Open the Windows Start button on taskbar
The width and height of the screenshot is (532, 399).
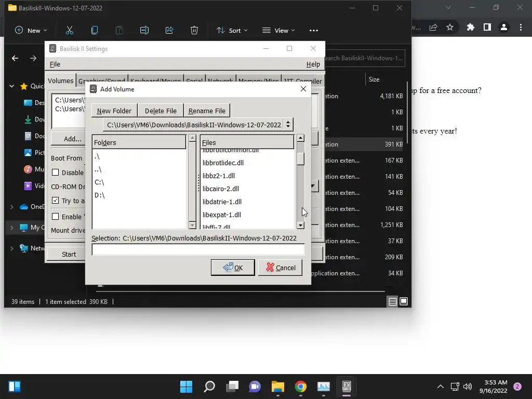coord(187,387)
